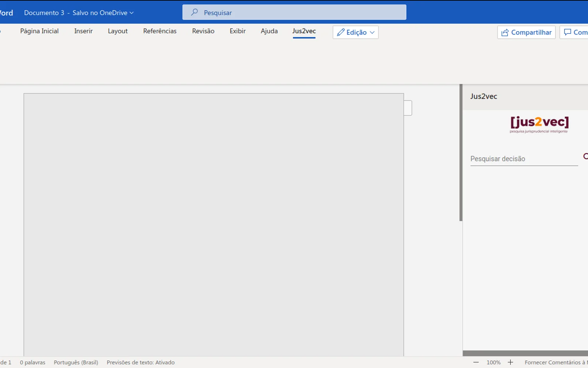The height and width of the screenshot is (368, 588).
Task: Open the comments button
Action: [574, 32]
